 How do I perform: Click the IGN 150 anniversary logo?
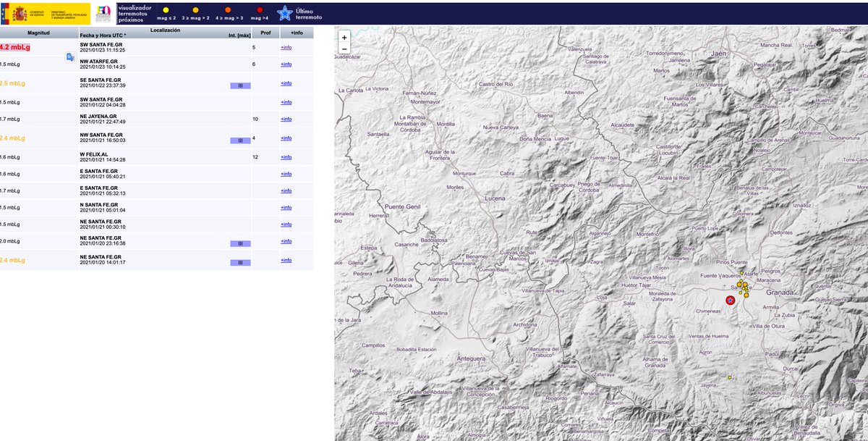pyautogui.click(x=104, y=12)
